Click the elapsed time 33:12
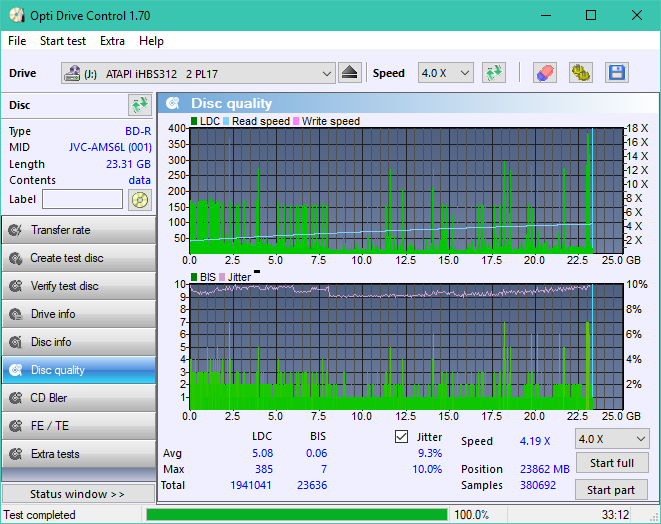 615,515
